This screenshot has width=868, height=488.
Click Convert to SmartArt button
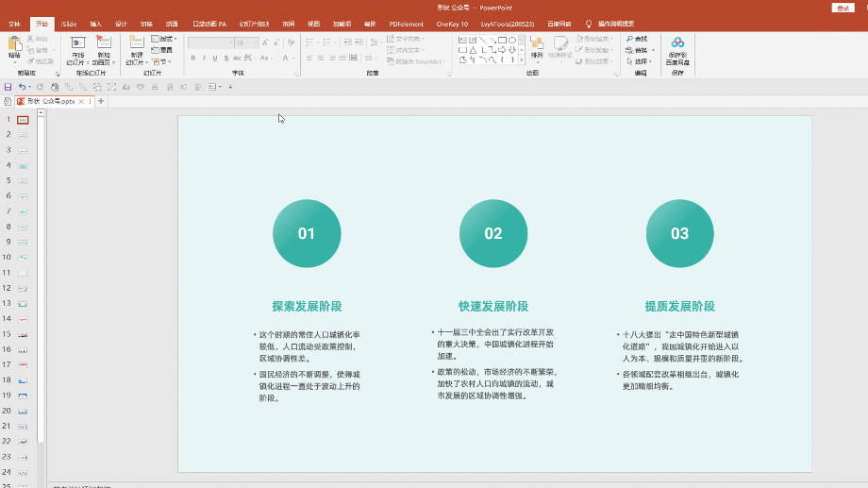pos(416,61)
